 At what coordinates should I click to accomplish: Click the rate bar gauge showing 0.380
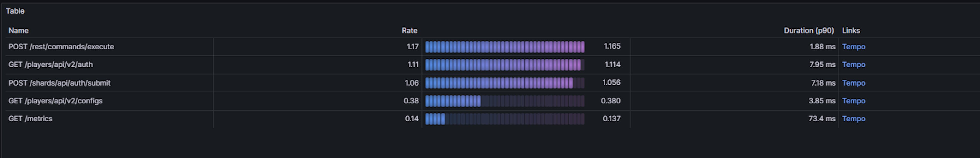[x=505, y=101]
